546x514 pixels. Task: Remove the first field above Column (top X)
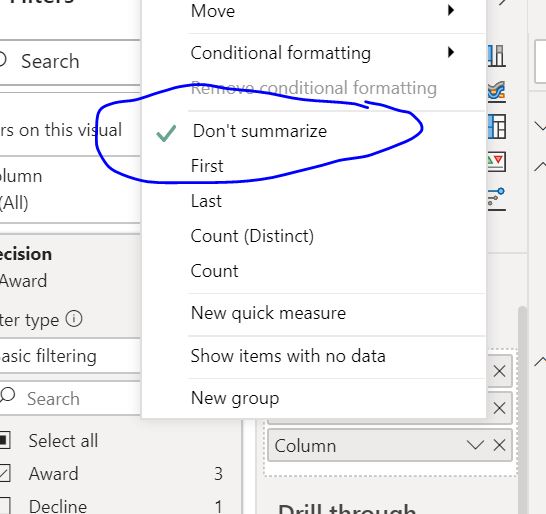coord(499,371)
